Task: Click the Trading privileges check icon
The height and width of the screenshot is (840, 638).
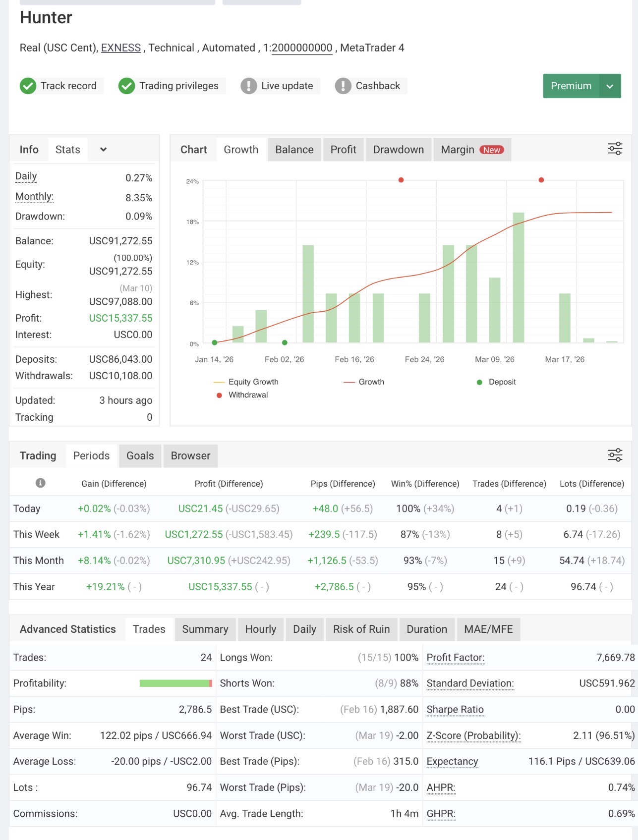Action: (126, 86)
